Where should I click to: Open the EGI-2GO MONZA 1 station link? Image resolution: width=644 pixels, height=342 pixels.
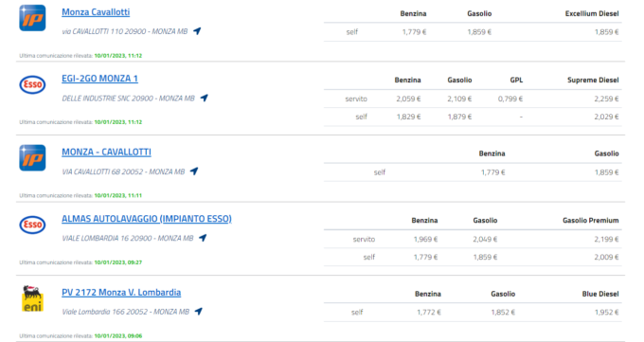(99, 79)
